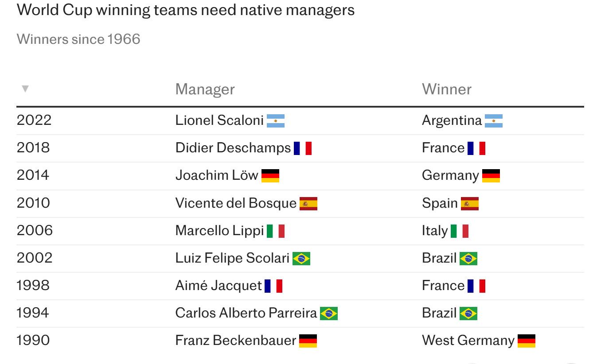
Task: Click the name Lionel Scaloni
Action: tap(219, 120)
